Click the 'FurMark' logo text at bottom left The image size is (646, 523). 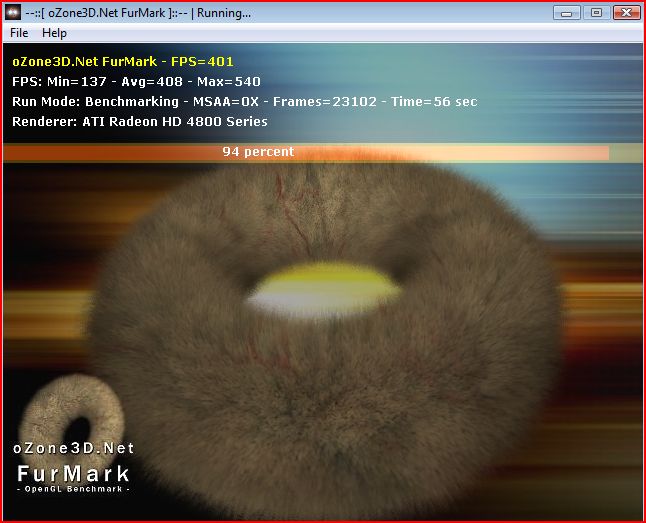73,474
